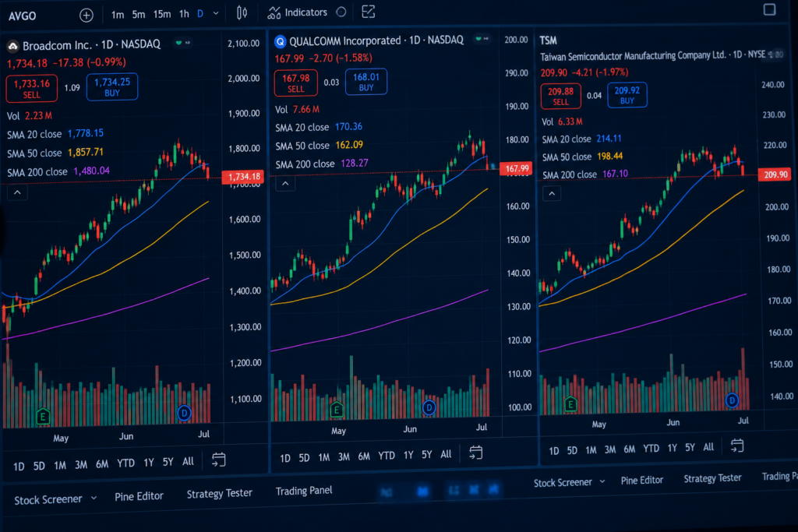Click the TSM 209.90 price label on axis

point(775,174)
